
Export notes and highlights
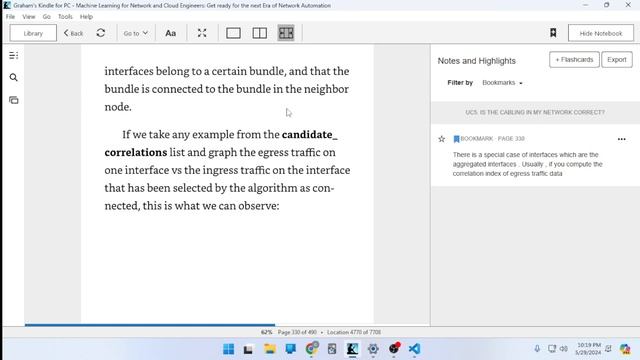pyautogui.click(x=617, y=60)
